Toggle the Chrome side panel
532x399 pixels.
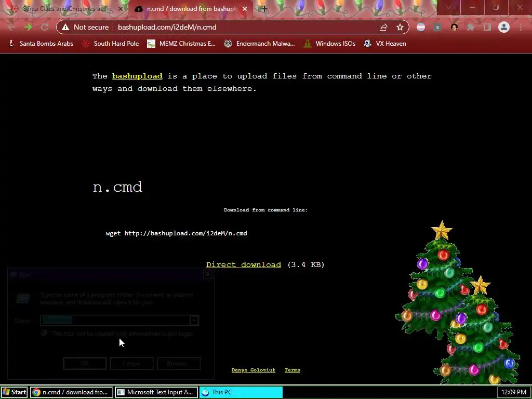tap(487, 27)
